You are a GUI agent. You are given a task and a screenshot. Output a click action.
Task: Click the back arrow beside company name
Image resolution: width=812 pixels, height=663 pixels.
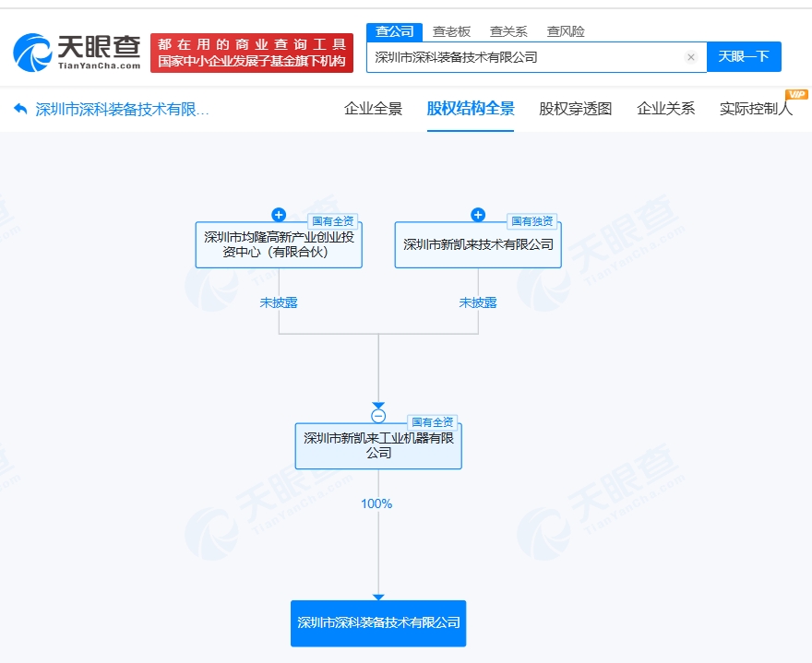coord(20,109)
